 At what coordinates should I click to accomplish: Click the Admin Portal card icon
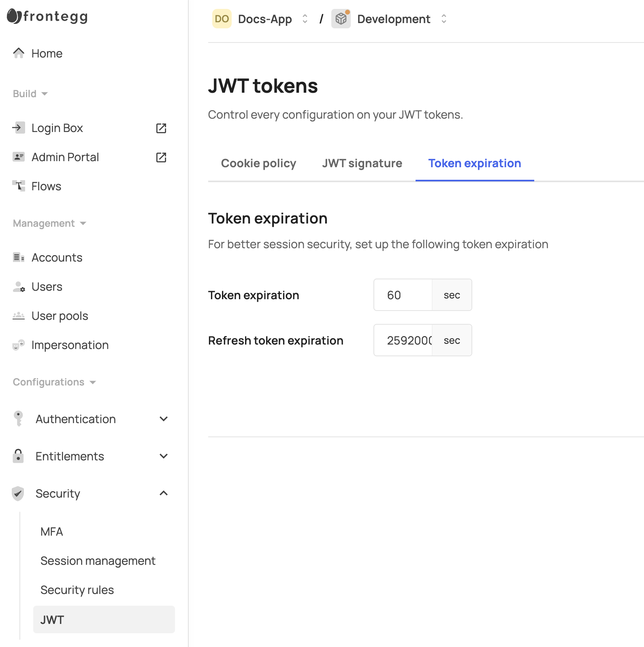point(19,157)
